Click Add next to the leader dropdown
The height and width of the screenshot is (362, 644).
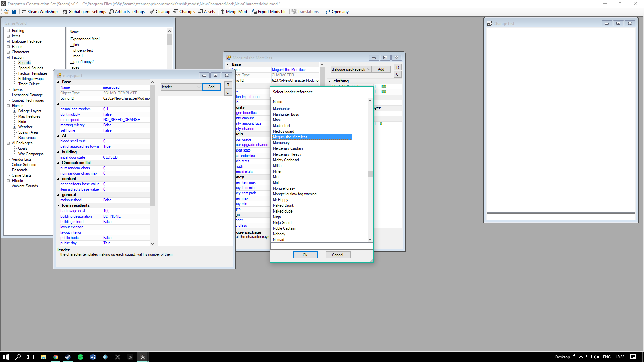[x=211, y=87]
